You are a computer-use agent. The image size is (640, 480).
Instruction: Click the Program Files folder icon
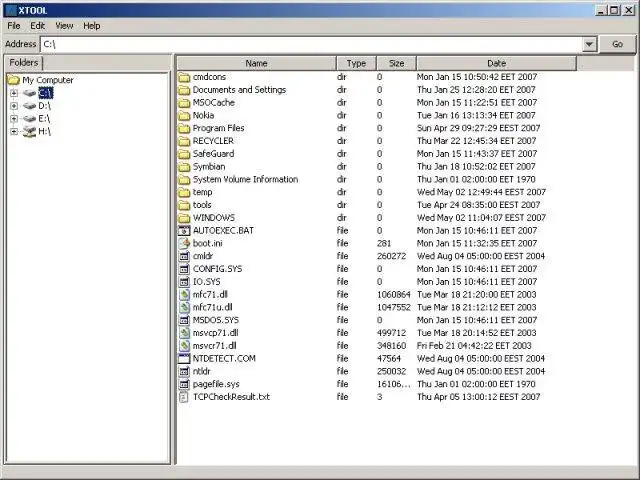coord(184,128)
